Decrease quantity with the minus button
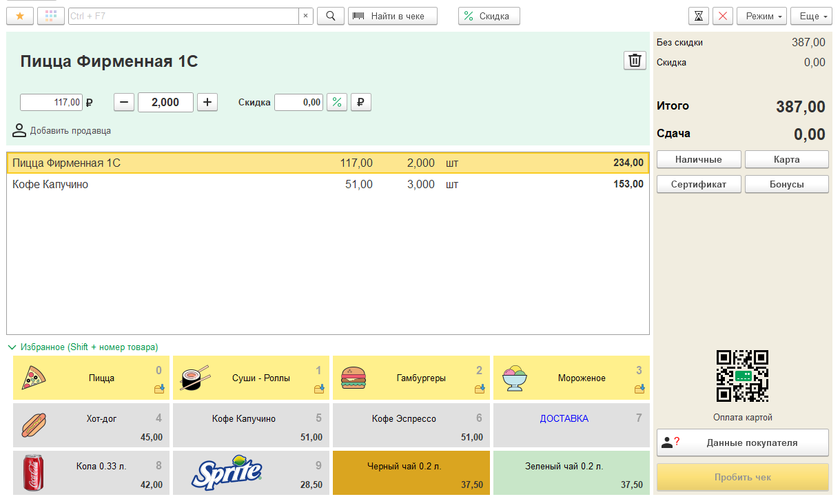The height and width of the screenshot is (499, 840). tap(124, 102)
